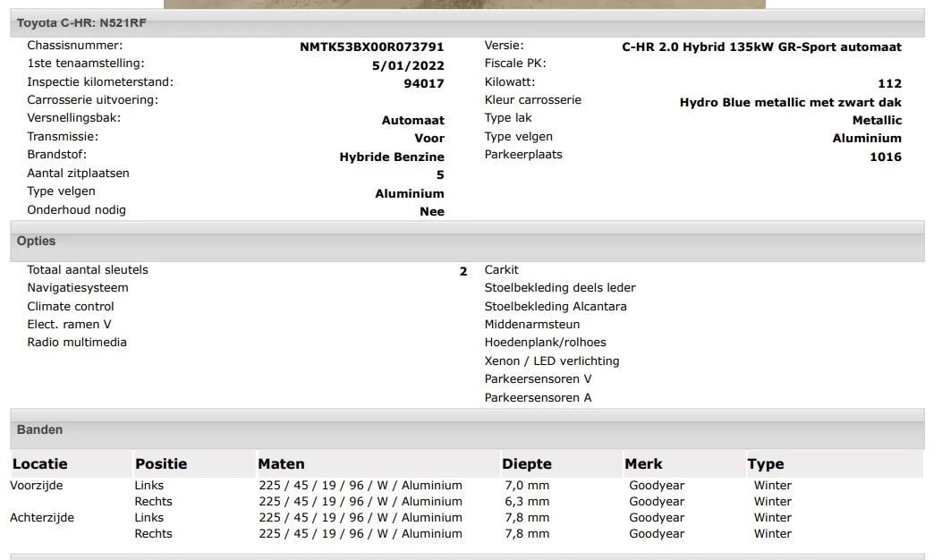Click the 6,3 mm tire depth value
942x560 pixels.
tap(527, 502)
